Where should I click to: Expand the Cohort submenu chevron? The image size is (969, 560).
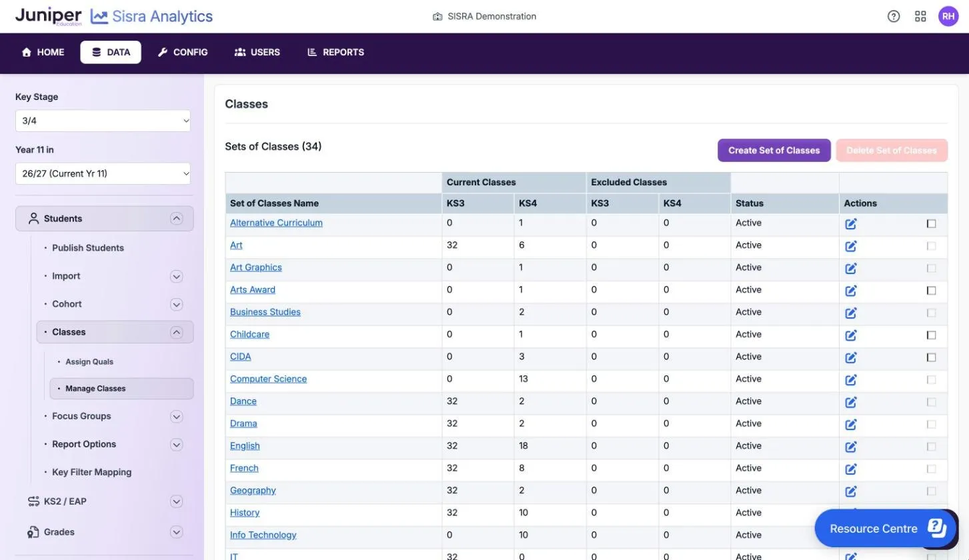click(176, 304)
